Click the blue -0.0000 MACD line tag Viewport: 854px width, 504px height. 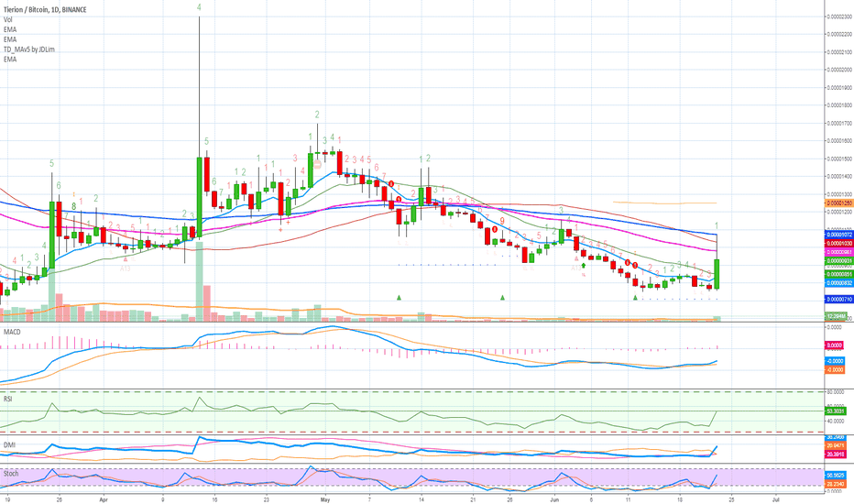835,361
